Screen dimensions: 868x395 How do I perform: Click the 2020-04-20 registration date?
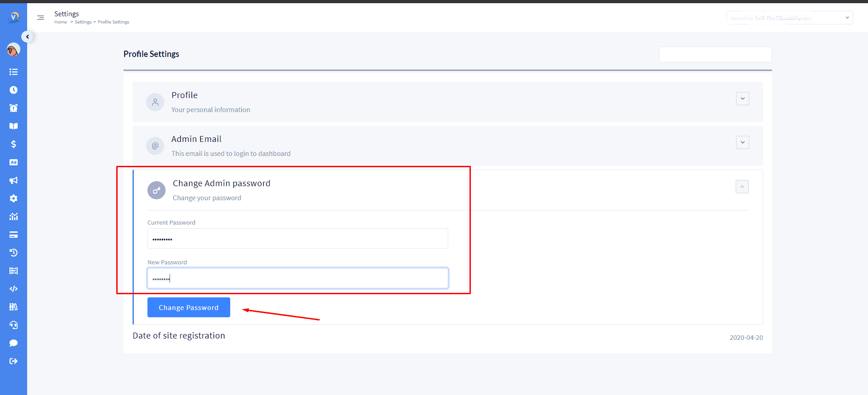(x=746, y=338)
